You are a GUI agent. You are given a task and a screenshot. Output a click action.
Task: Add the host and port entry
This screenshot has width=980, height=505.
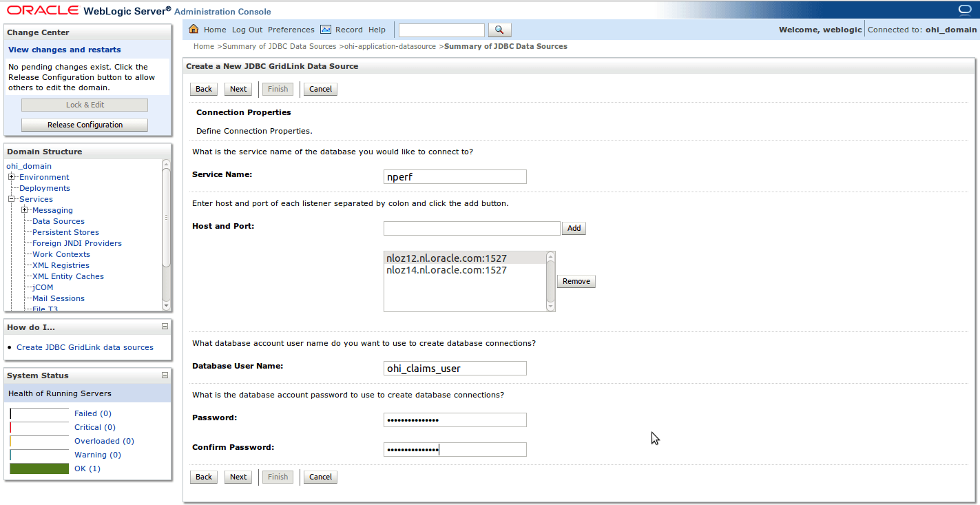pos(574,228)
